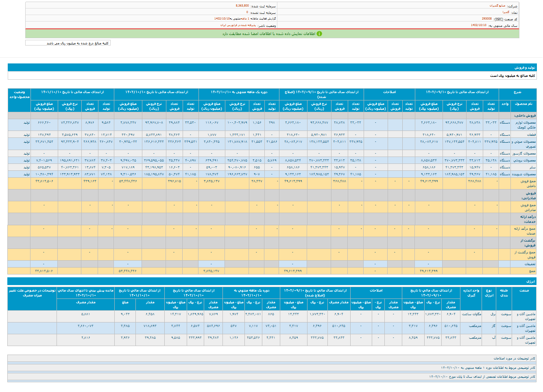Screen dimensions: 543x392
Task: Click the registered capital value 8,363,800
Action: (242, 6)
